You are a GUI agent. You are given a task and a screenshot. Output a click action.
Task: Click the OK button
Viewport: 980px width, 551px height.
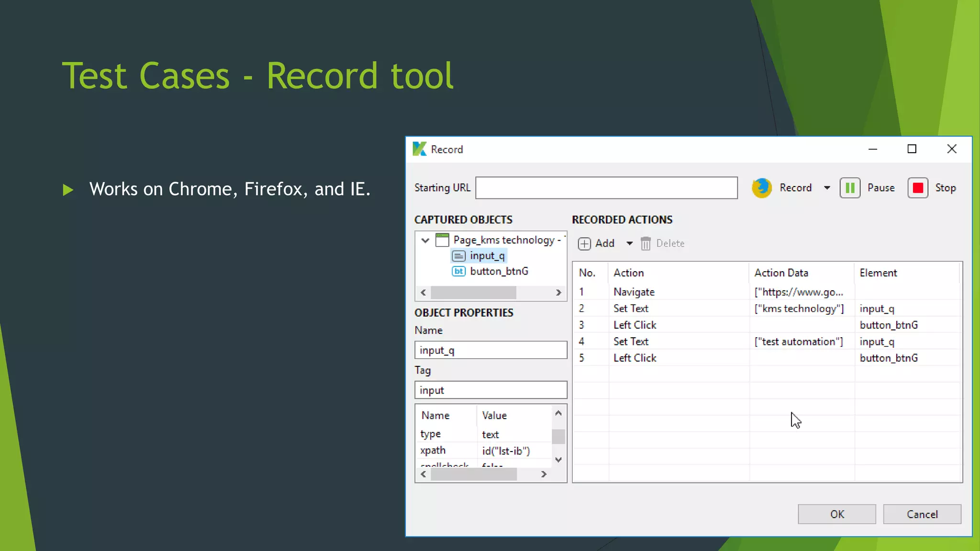pyautogui.click(x=837, y=514)
